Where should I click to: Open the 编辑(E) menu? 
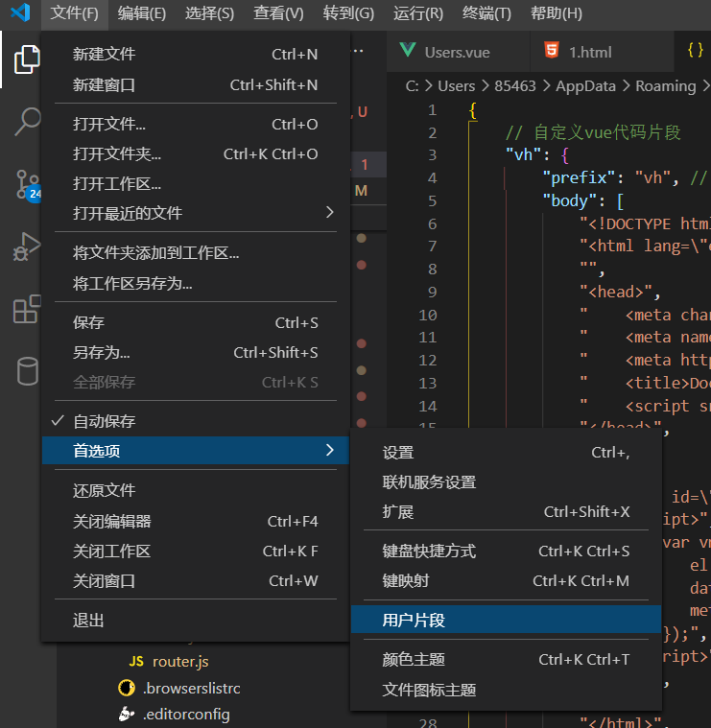142,13
